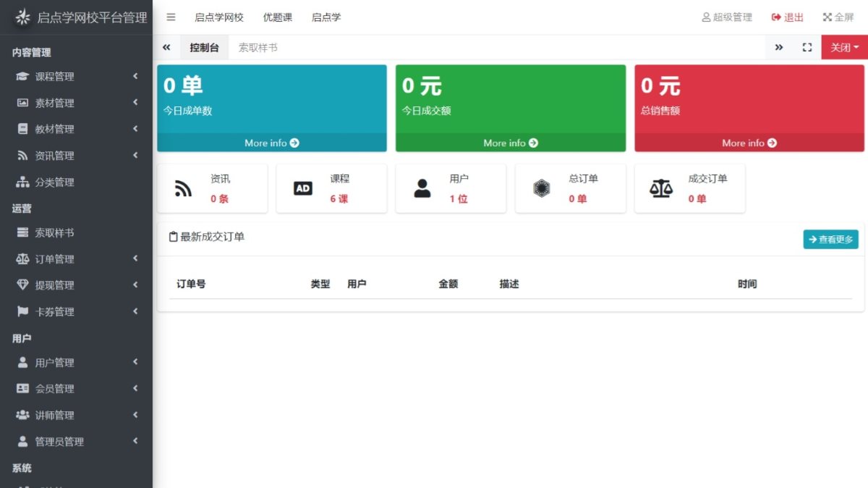Open the red 关闭 dropdown
Screen dimensions: 868x488
coord(844,47)
